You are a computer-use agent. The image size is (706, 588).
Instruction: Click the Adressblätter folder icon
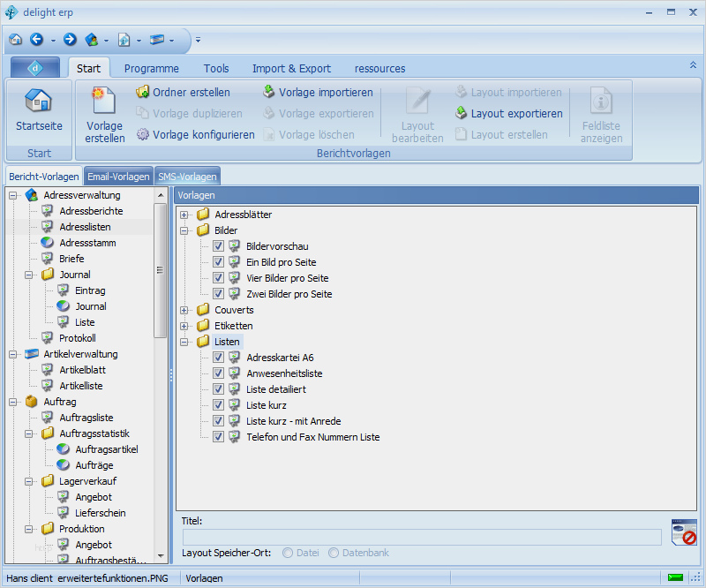click(203, 214)
